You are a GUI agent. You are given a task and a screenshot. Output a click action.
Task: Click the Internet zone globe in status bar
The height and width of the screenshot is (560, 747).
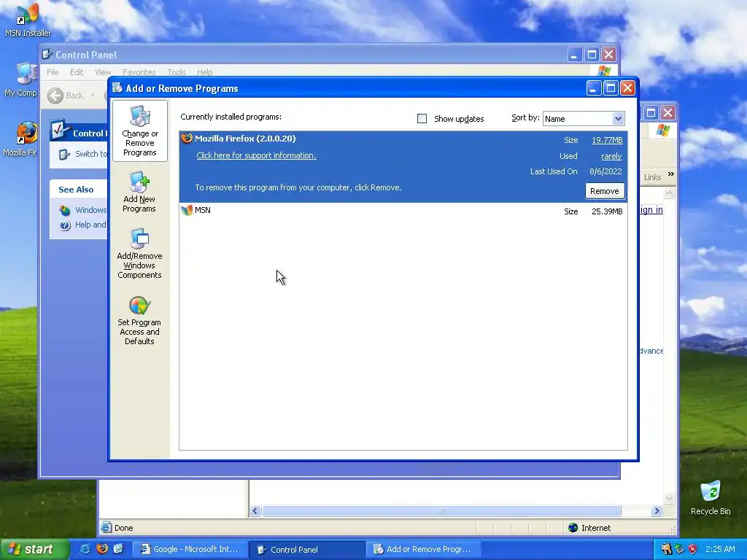(573, 528)
